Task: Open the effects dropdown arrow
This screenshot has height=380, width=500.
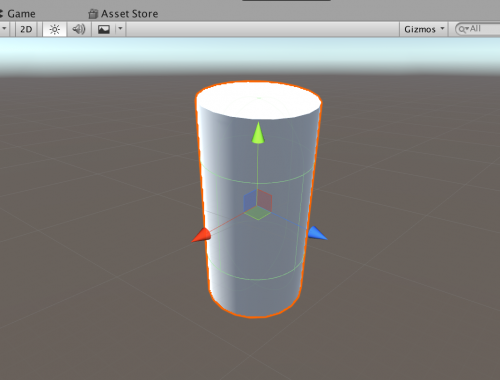Action: point(120,29)
